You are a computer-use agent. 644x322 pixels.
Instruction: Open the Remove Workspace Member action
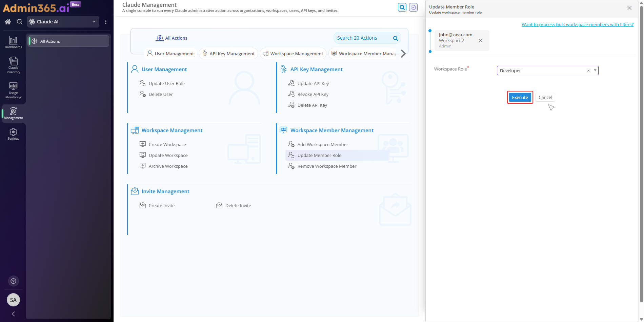click(327, 166)
